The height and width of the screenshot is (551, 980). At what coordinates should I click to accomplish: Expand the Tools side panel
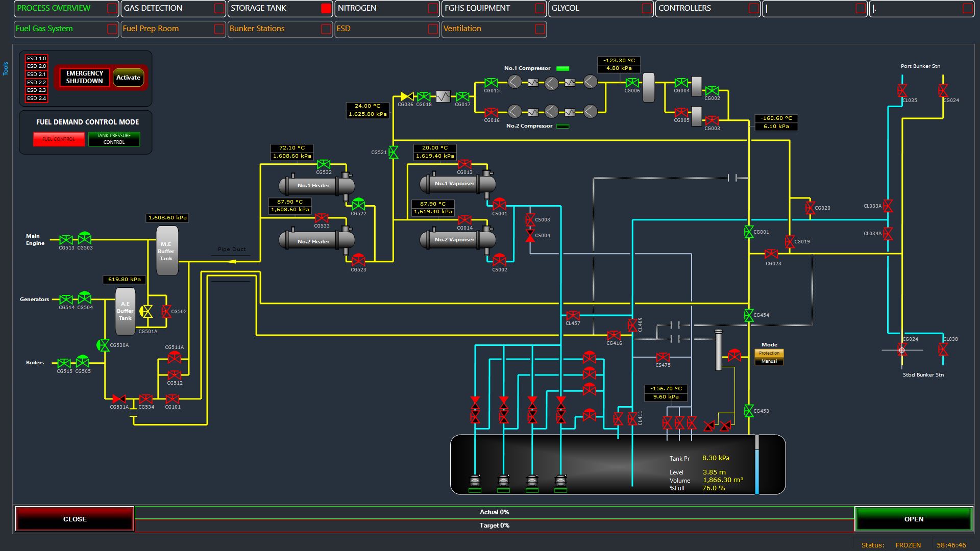6,68
